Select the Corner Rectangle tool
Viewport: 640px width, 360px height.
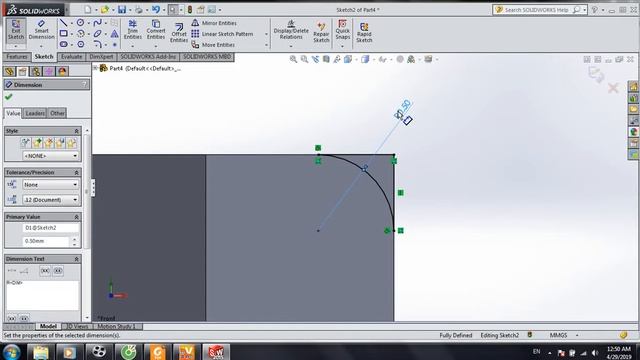[63, 33]
